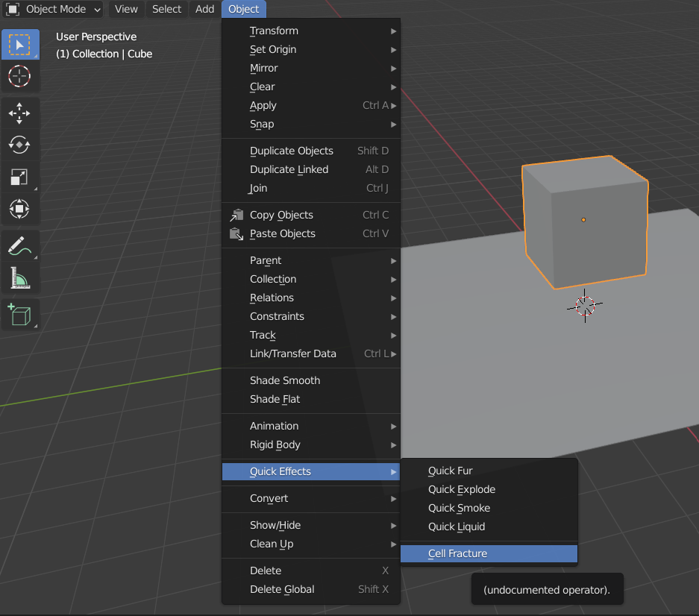Close the open Object menu

(243, 9)
